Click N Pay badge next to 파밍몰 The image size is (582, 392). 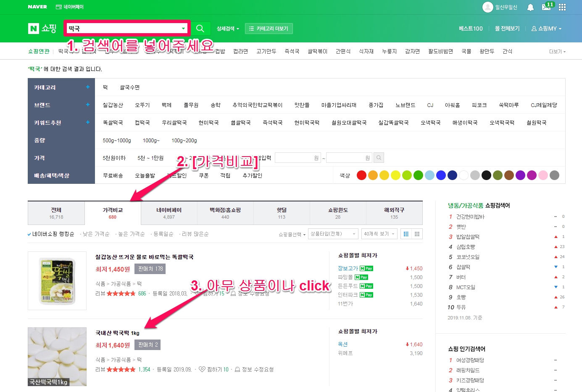[x=361, y=277]
